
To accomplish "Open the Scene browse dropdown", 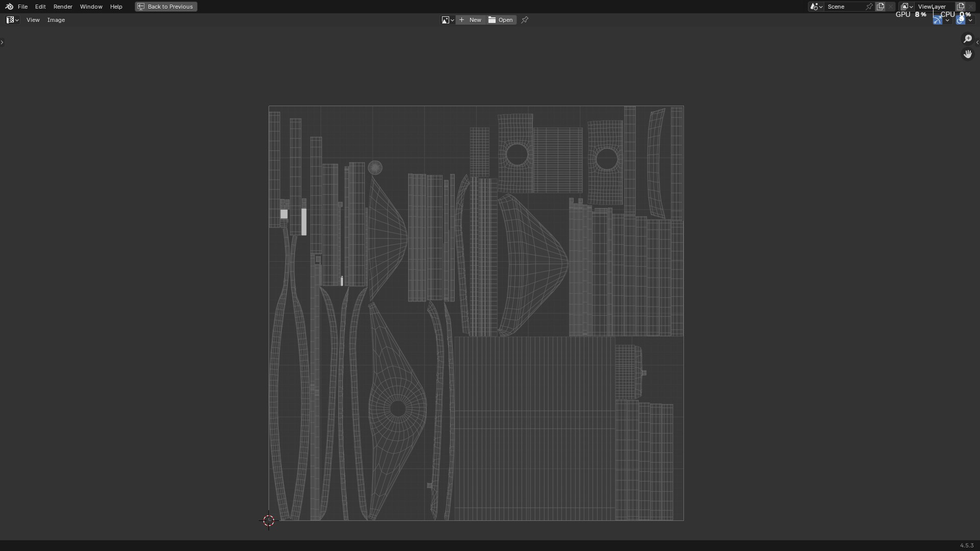I will coord(816,7).
